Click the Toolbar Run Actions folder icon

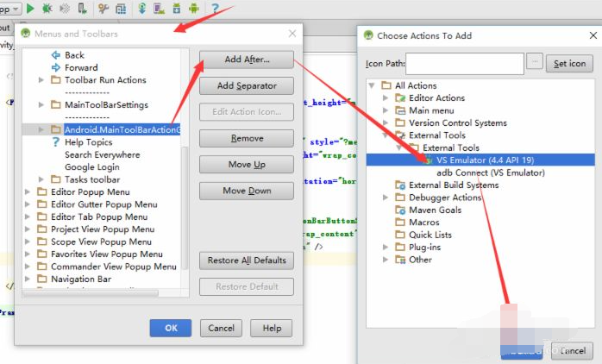[x=56, y=80]
